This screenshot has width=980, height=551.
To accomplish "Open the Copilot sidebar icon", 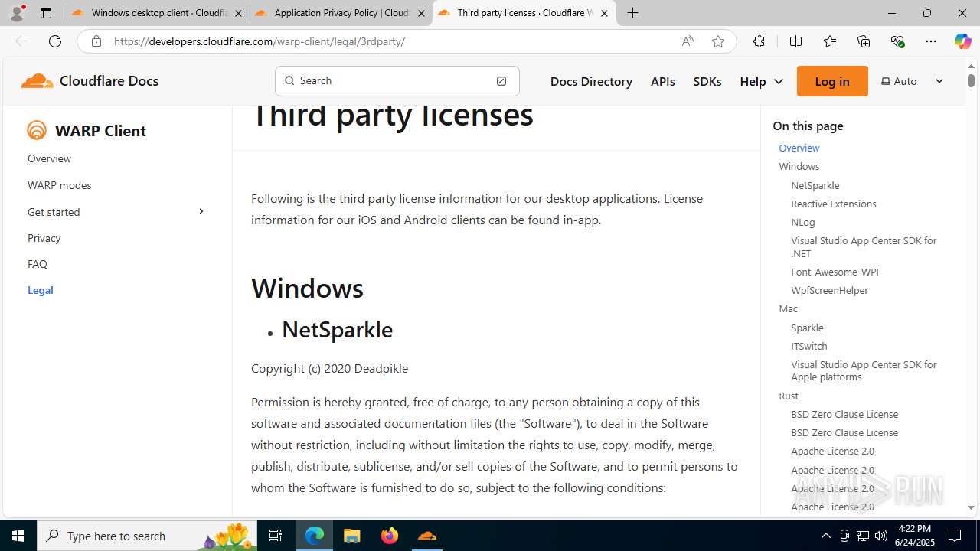I will (962, 41).
